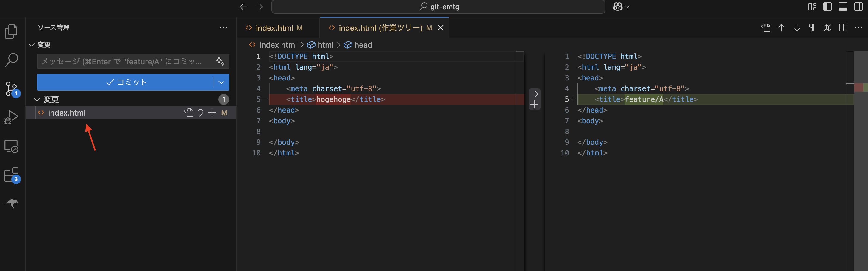Click the git-emtg command center search box

pos(438,7)
